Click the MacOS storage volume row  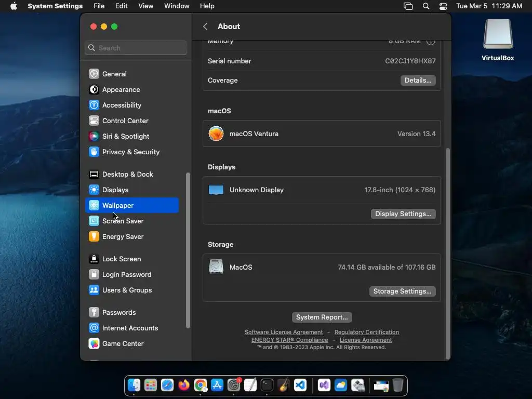pyautogui.click(x=322, y=268)
